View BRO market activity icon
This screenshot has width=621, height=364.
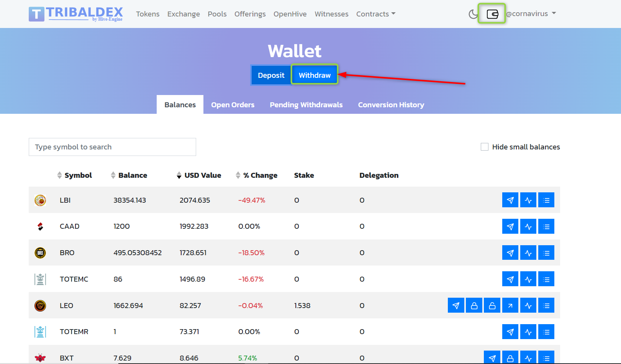[528, 253]
